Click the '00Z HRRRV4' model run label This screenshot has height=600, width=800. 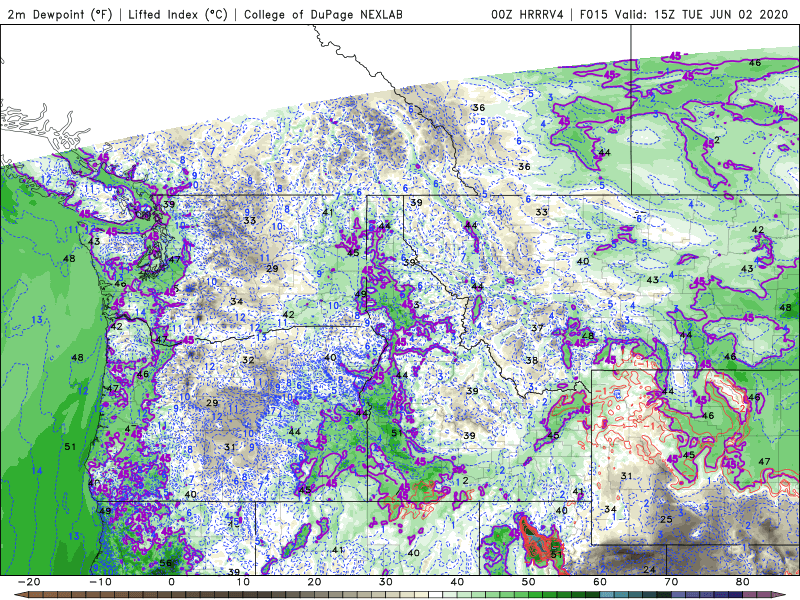tap(527, 14)
